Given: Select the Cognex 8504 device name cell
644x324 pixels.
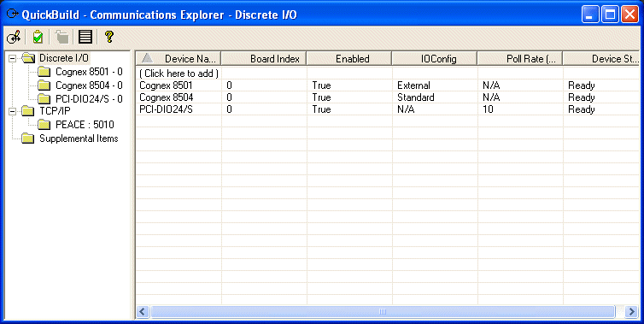Looking at the screenshot, I should [179, 97].
